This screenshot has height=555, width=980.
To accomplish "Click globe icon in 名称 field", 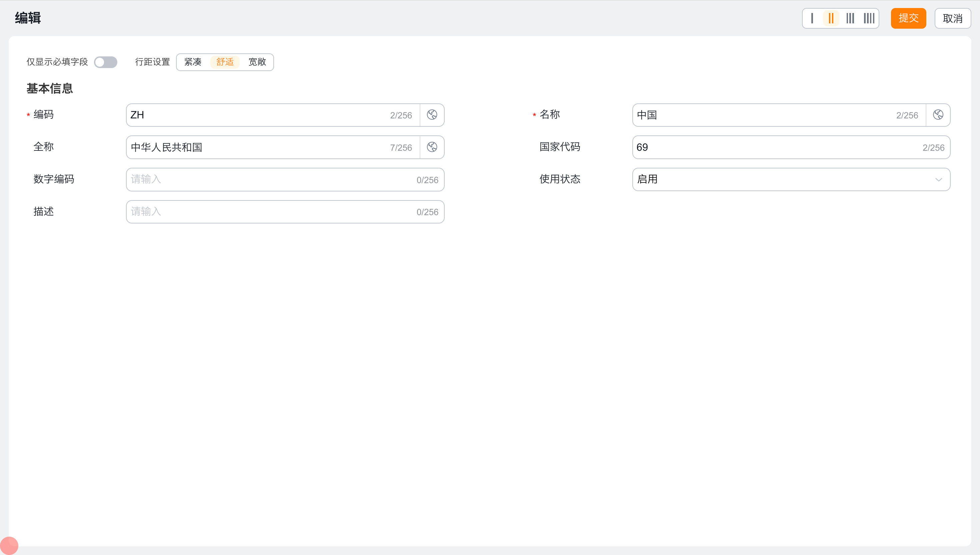I will (938, 115).
